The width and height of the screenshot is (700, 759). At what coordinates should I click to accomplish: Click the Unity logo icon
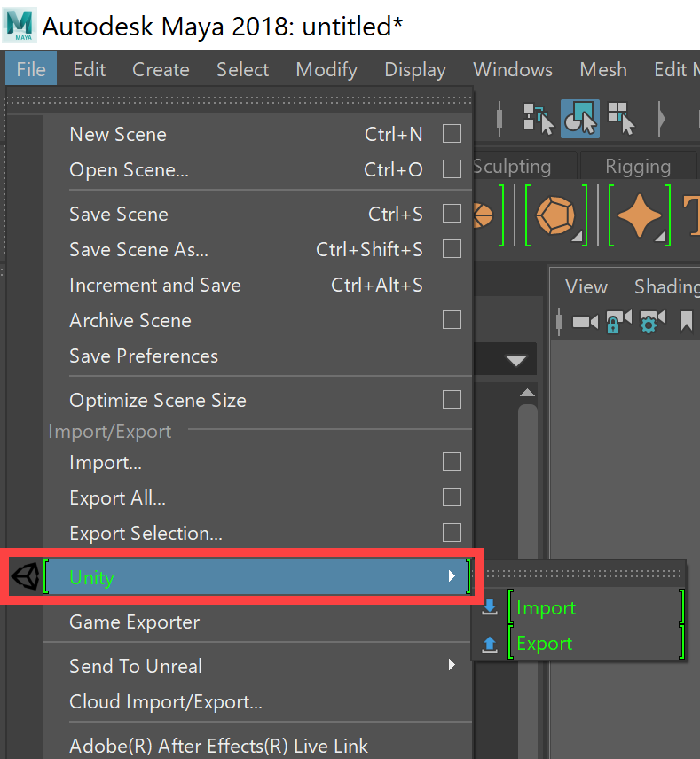click(26, 576)
